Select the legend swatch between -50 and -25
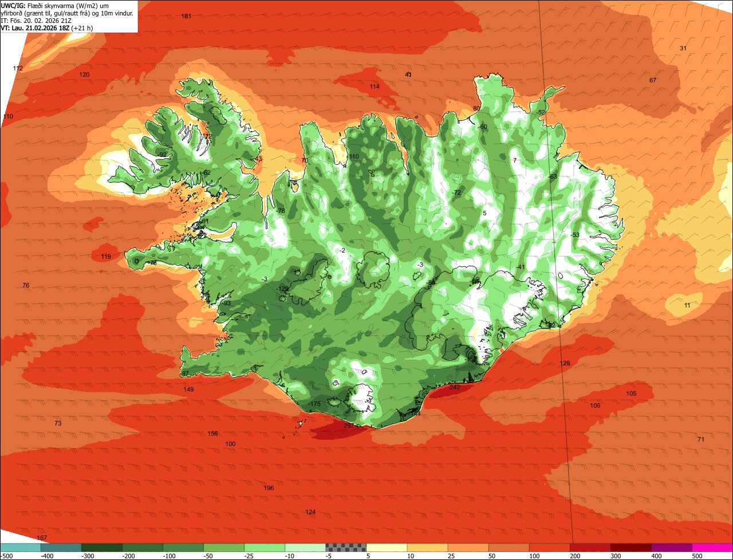Screen dimensions: 733x560 tap(224, 547)
